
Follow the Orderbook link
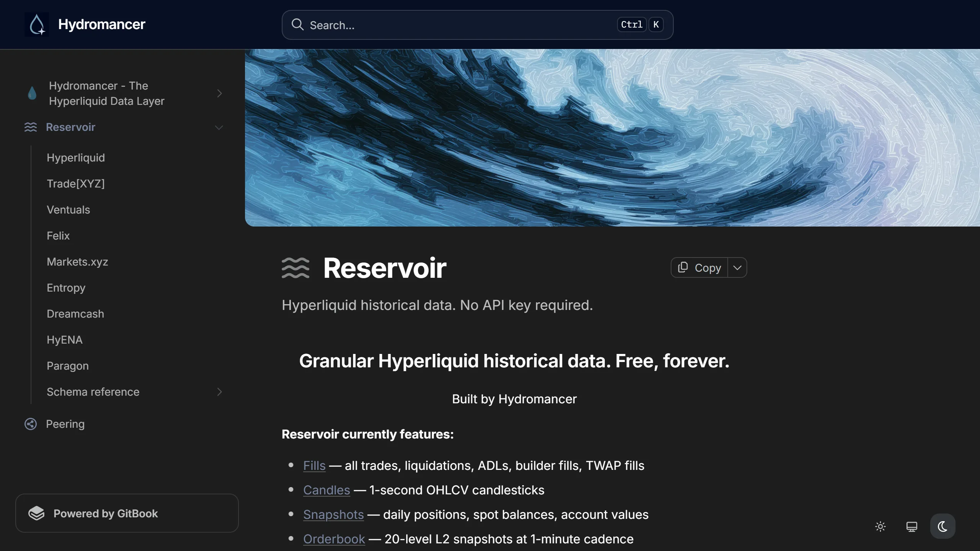click(334, 539)
